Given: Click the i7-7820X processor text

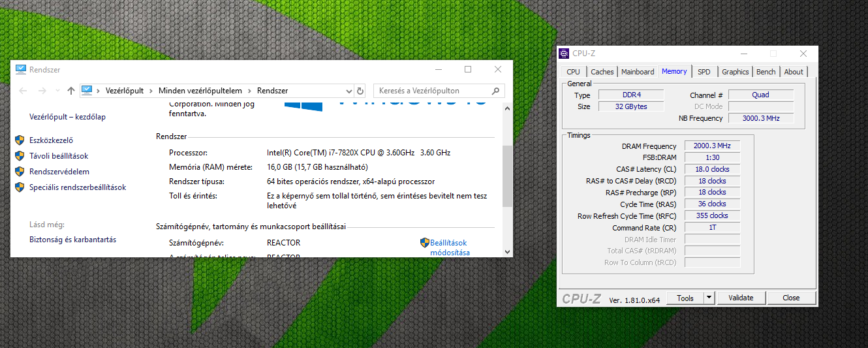Looking at the screenshot, I should click(x=358, y=152).
